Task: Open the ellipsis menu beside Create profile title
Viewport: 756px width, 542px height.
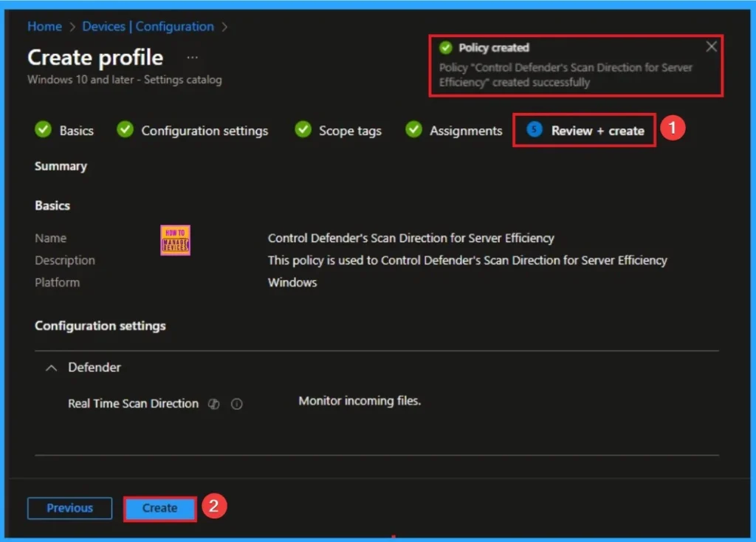Action: click(x=191, y=56)
